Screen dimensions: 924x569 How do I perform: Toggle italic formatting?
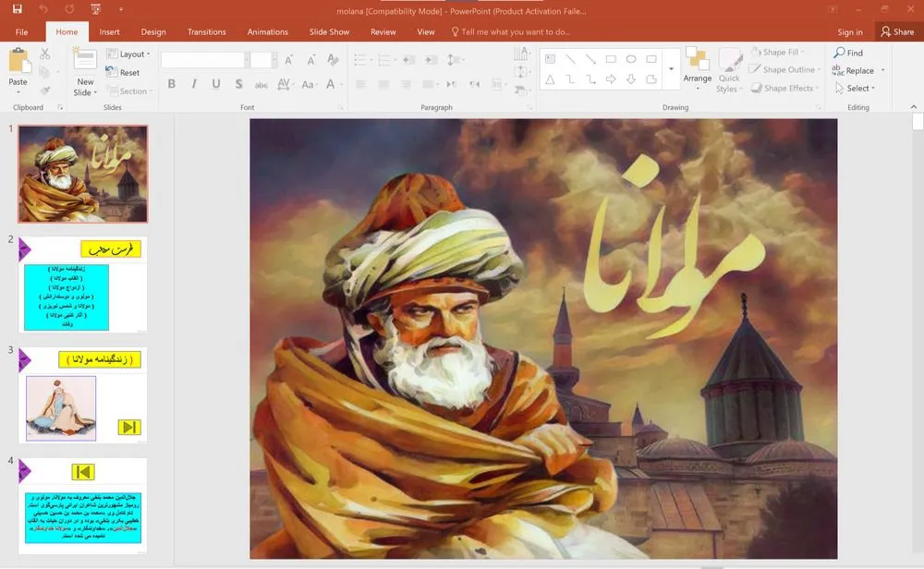[193, 83]
